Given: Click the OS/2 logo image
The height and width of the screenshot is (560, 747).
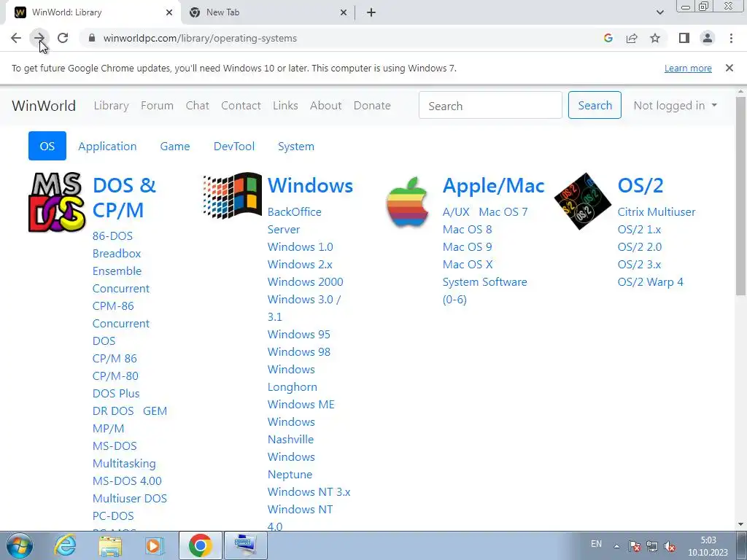Looking at the screenshot, I should click(x=583, y=201).
